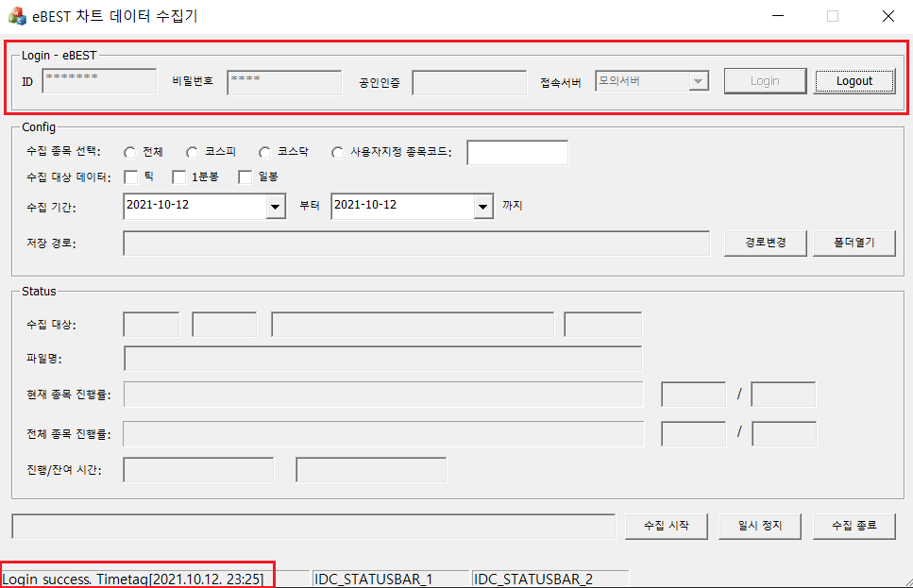Click the IDC_STATUSBAR_2 status pane
Image resolution: width=913 pixels, height=588 pixels.
(550, 580)
